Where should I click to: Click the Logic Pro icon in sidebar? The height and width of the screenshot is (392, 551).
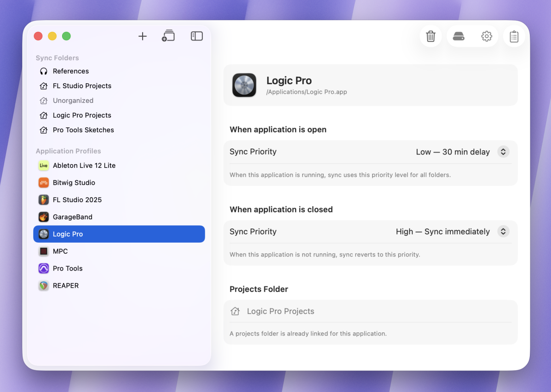pyautogui.click(x=44, y=234)
